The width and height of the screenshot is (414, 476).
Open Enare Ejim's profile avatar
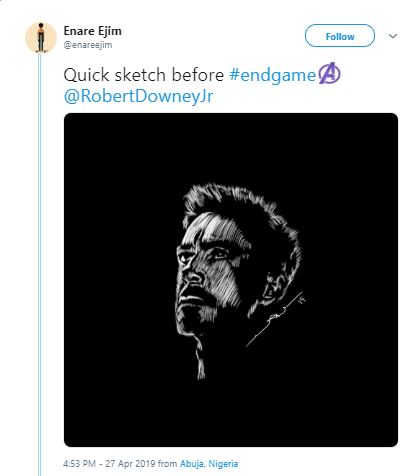(x=41, y=37)
